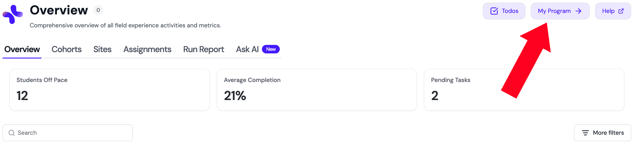Open the Ask AI tab

tap(247, 49)
